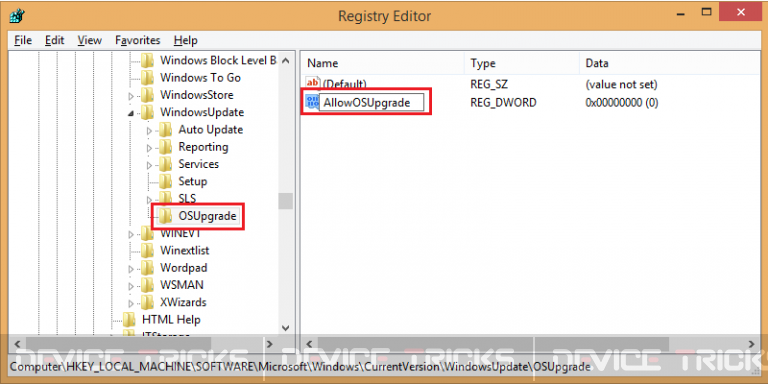768x384 pixels.
Task: Expand the Reporting key arrow
Action: coord(149,148)
